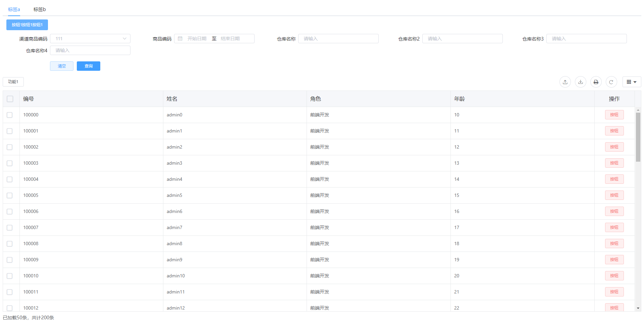The width and height of the screenshot is (644, 325).
Task: Click the 按钮1按钮1按钮1 button
Action: [x=27, y=25]
